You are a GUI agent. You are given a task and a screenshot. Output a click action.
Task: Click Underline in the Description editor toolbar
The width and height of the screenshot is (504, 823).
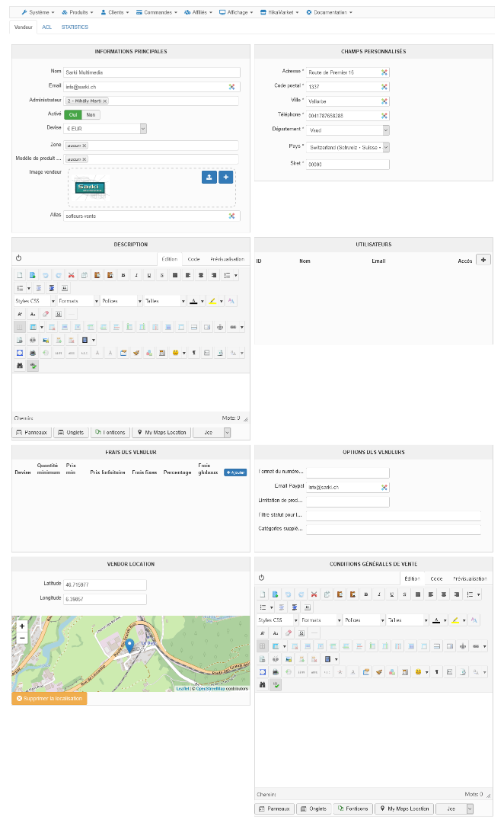pyautogui.click(x=149, y=275)
